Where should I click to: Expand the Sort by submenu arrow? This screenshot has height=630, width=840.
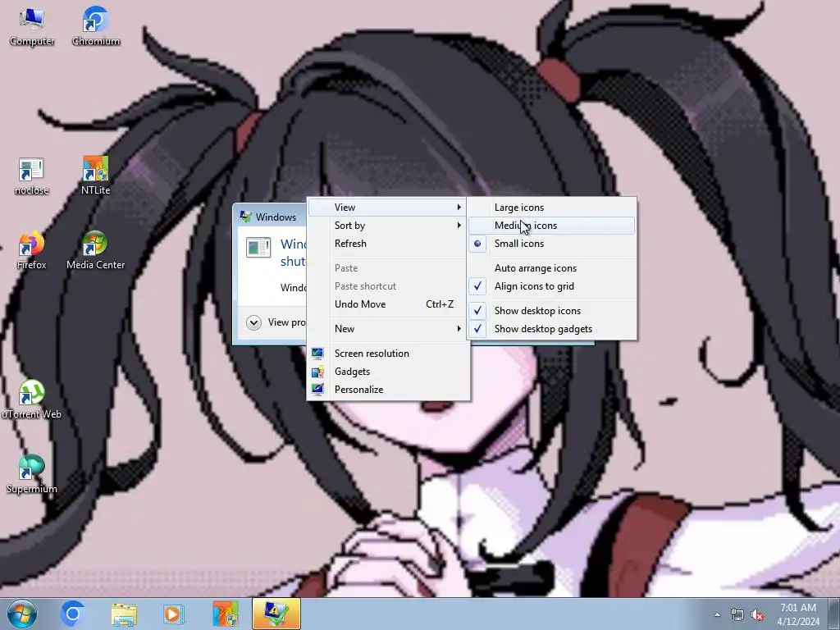pyautogui.click(x=459, y=226)
